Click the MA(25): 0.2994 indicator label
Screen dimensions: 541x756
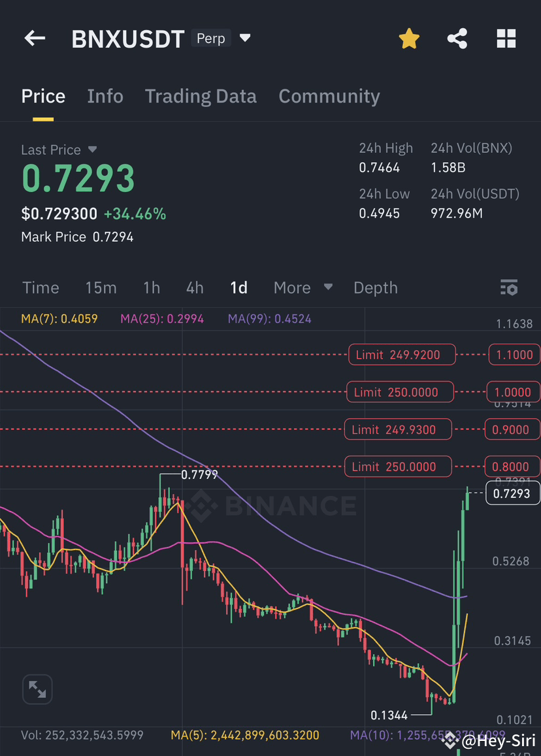[x=162, y=319]
